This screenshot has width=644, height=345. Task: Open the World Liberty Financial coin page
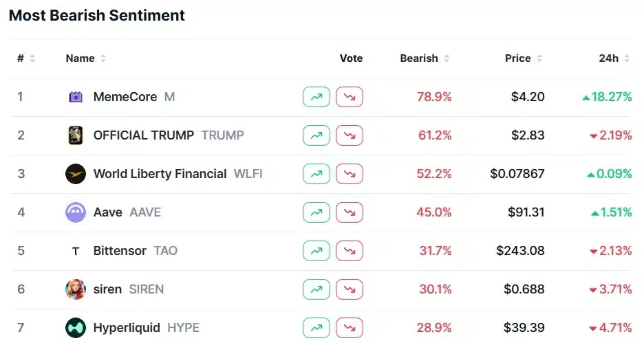160,174
